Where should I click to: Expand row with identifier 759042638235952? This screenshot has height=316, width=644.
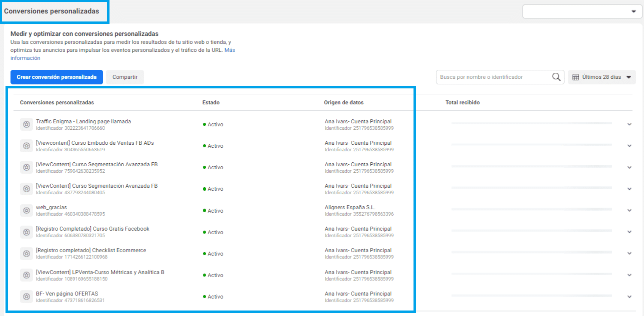point(629,167)
